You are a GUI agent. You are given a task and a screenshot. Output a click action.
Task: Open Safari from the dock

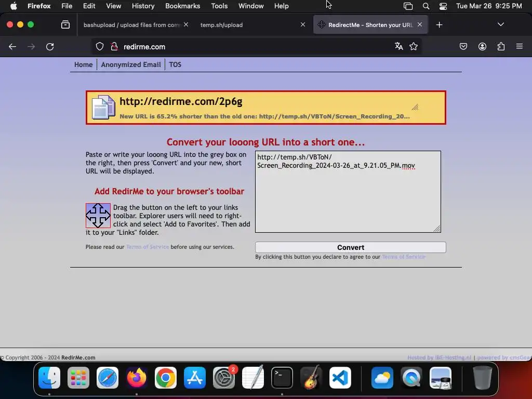[x=108, y=378]
